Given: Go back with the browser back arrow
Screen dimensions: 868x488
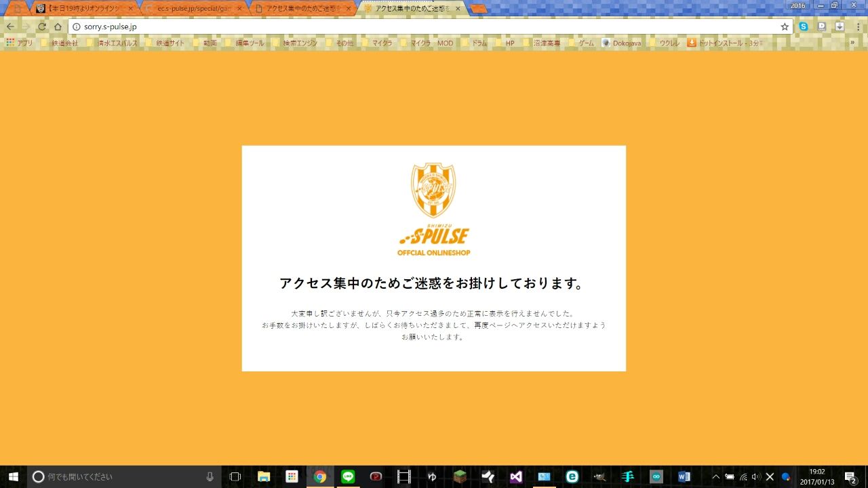Looking at the screenshot, I should coord(10,26).
